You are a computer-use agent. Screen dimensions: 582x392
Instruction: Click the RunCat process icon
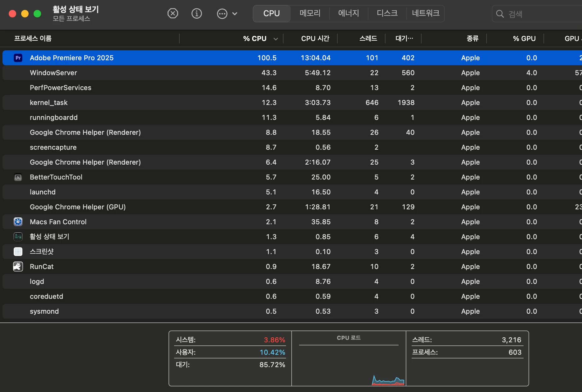click(18, 267)
